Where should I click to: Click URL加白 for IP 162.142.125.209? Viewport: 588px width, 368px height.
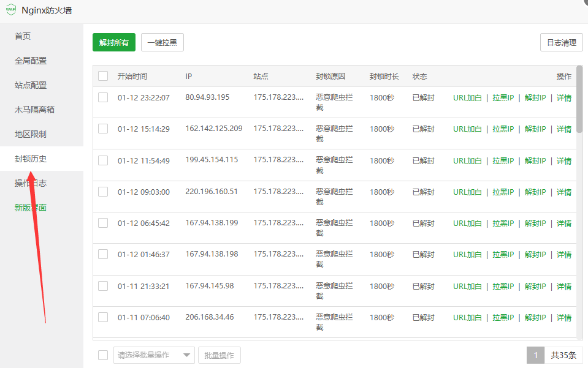pyautogui.click(x=467, y=129)
